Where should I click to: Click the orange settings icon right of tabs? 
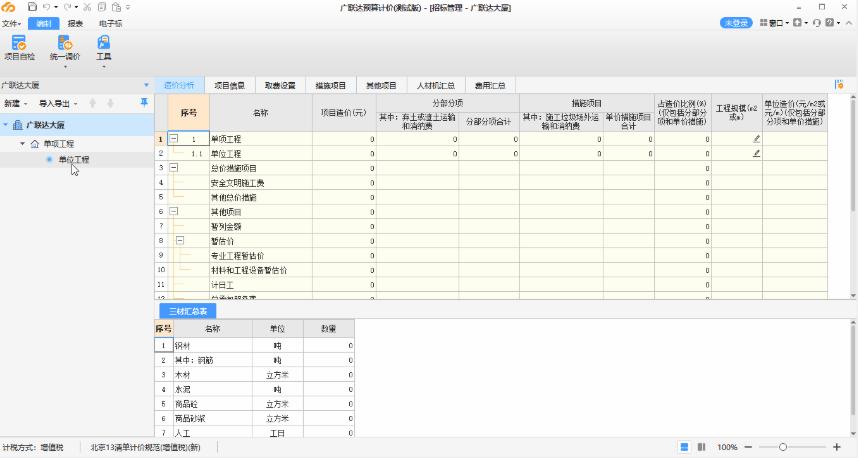839,85
